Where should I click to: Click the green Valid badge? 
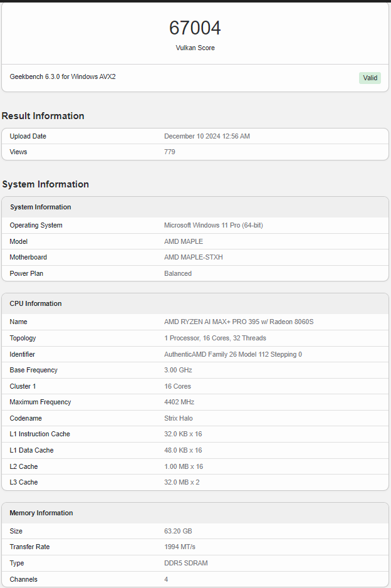tap(370, 78)
